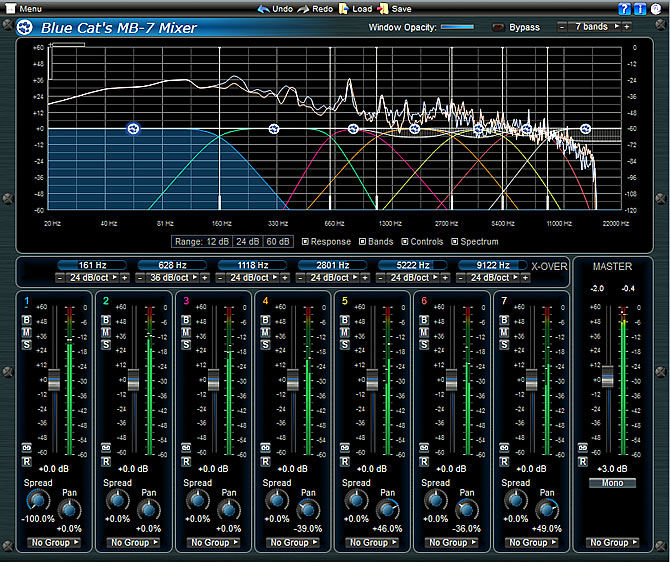This screenshot has height=562, width=670.
Task: Click master link icon above R
Action: point(583,447)
